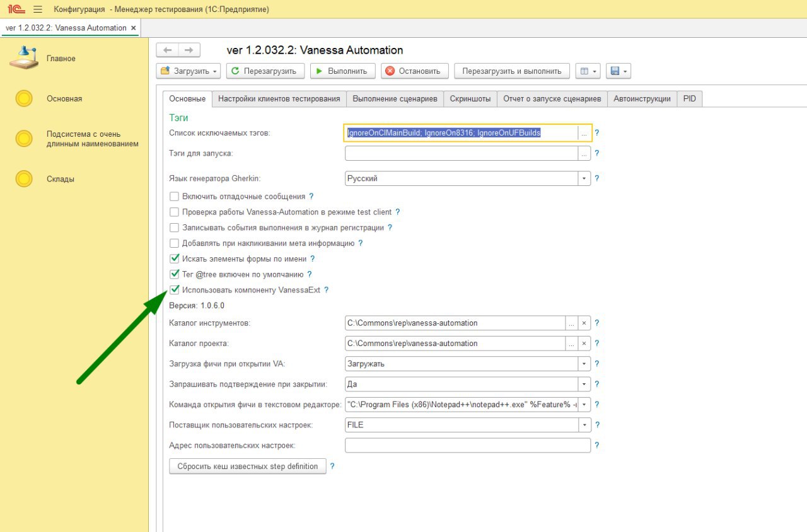This screenshot has height=532, width=807.
Task: Uncheck Искать элементы формы по имени
Action: click(175, 258)
